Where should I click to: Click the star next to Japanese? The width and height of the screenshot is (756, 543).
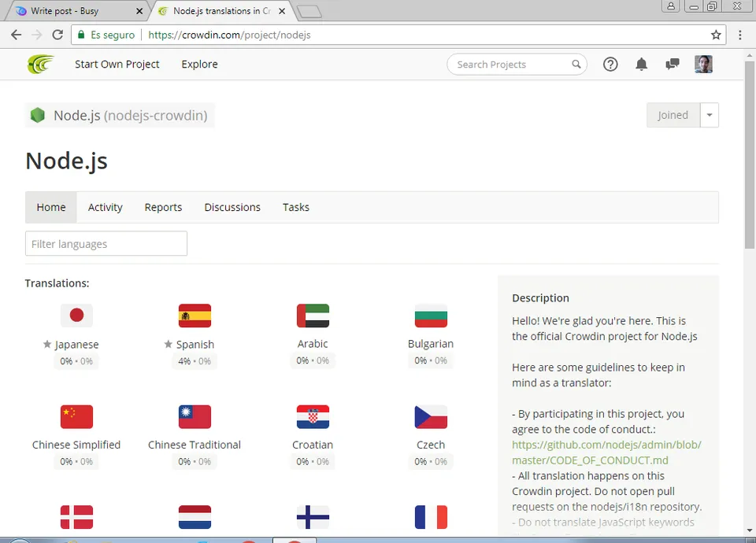47,344
